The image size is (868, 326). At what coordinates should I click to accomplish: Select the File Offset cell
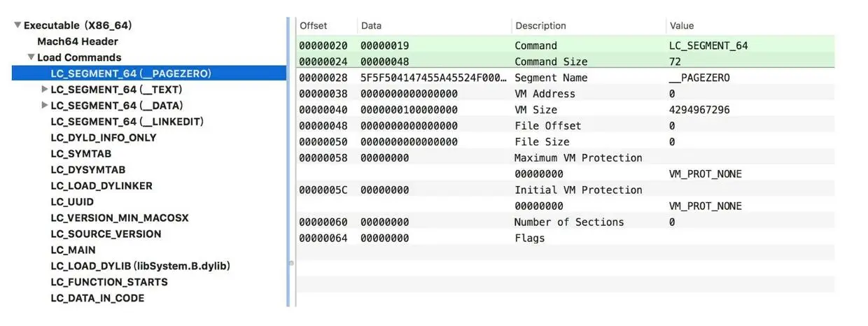(548, 126)
